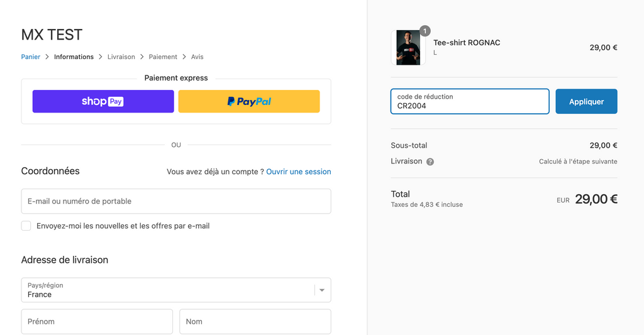Click into the Prénom field
The height and width of the screenshot is (335, 644).
[x=97, y=321]
